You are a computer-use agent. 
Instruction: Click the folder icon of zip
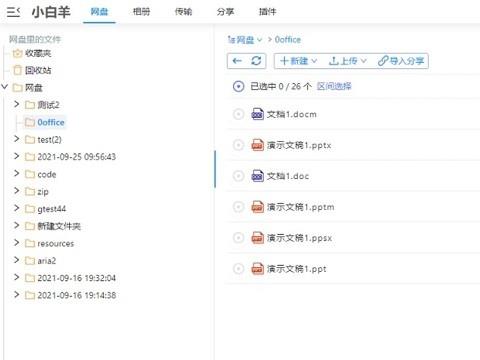pos(30,192)
